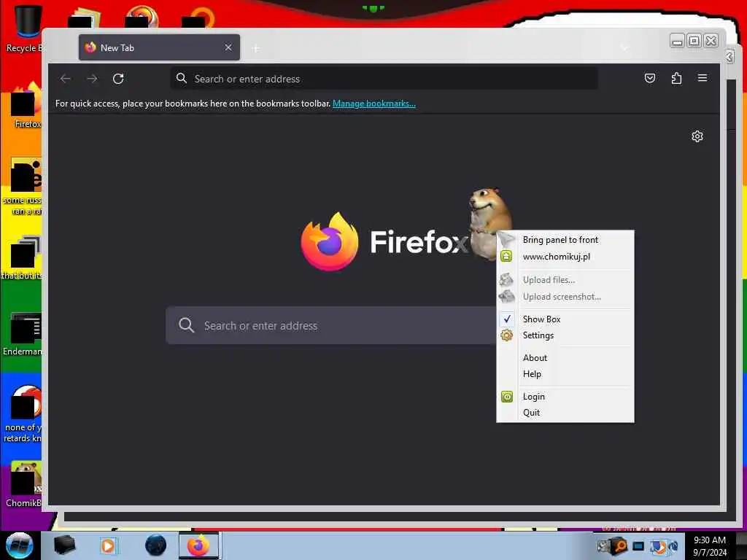Screen dimensions: 747x560
Task: Open the dark globe taskbar icon
Action: [156, 545]
